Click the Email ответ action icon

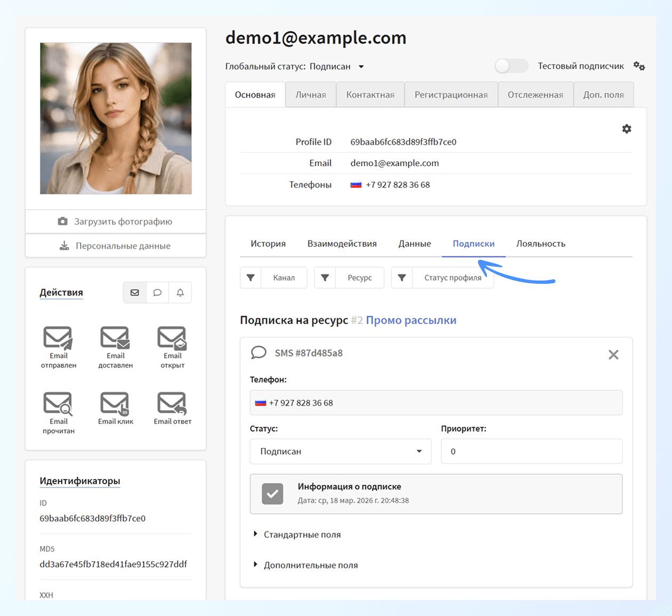pos(172,404)
